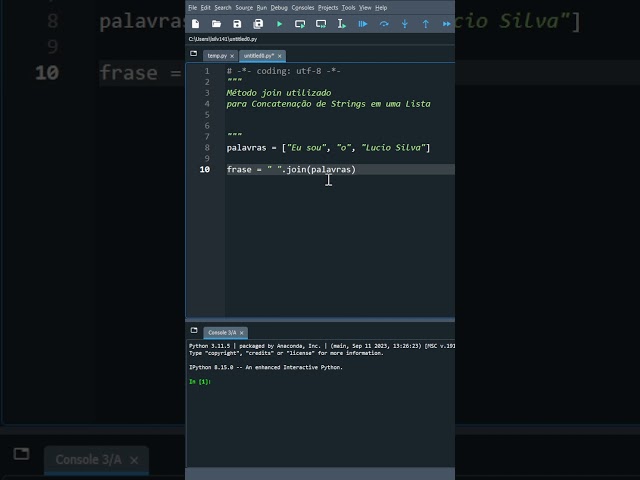Save the current file
This screenshot has width=640, height=480.
point(237,24)
